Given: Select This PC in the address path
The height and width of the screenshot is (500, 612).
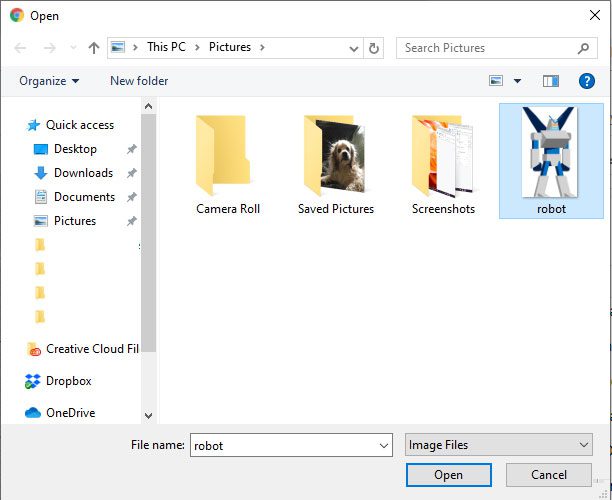Looking at the screenshot, I should pos(166,47).
